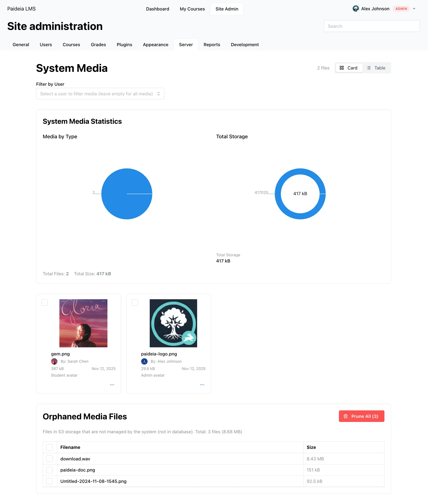Click the ADMIN role badge
Image resolution: width=428 pixels, height=504 pixels.
click(x=401, y=9)
